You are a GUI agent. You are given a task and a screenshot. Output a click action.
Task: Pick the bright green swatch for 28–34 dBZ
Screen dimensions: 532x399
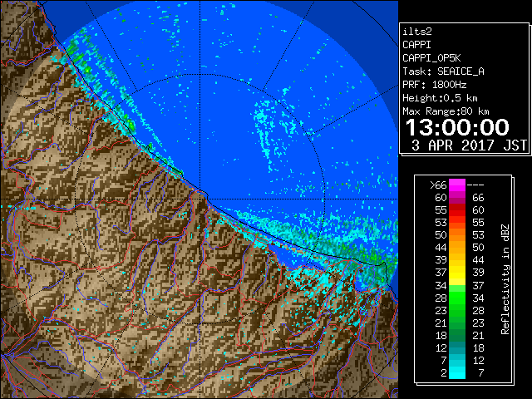457,298
